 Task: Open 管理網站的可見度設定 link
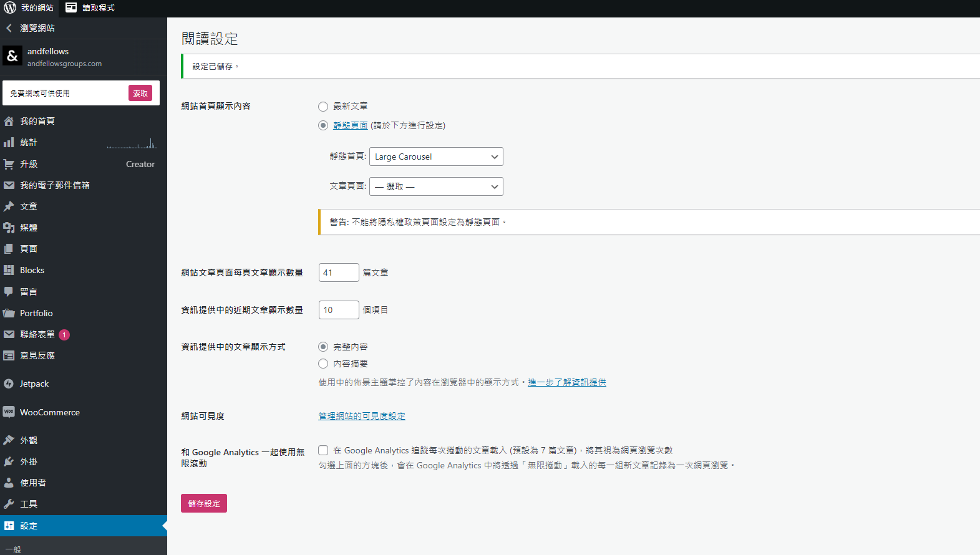(x=362, y=416)
